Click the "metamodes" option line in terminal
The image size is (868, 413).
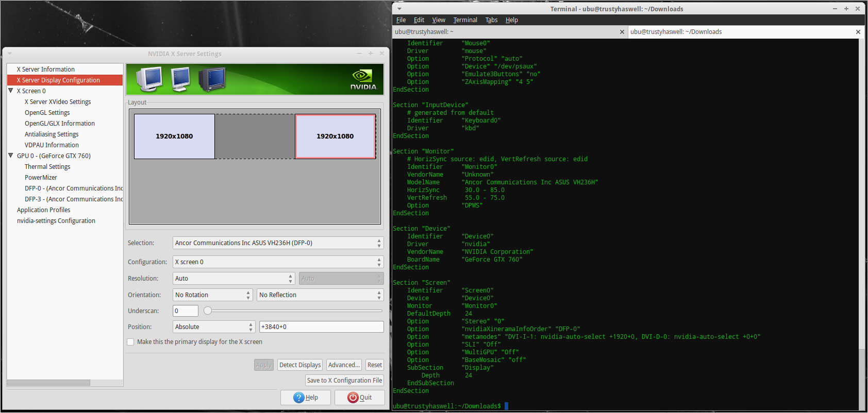click(x=584, y=337)
